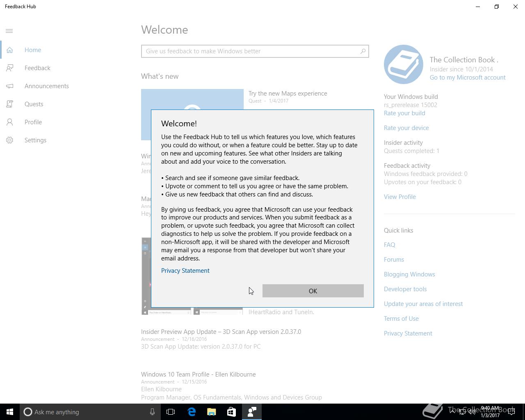Click the Feedback person icon in sidebar
Screen dimensions: 525x420
point(9,68)
